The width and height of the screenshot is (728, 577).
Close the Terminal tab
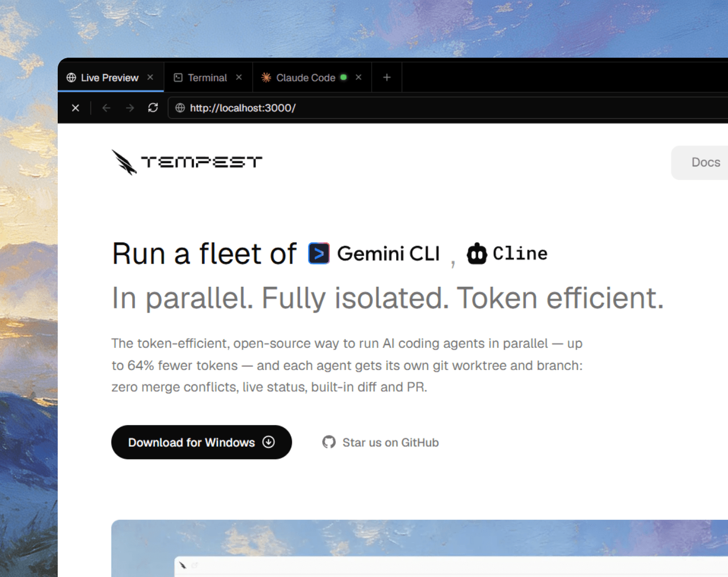[239, 78]
